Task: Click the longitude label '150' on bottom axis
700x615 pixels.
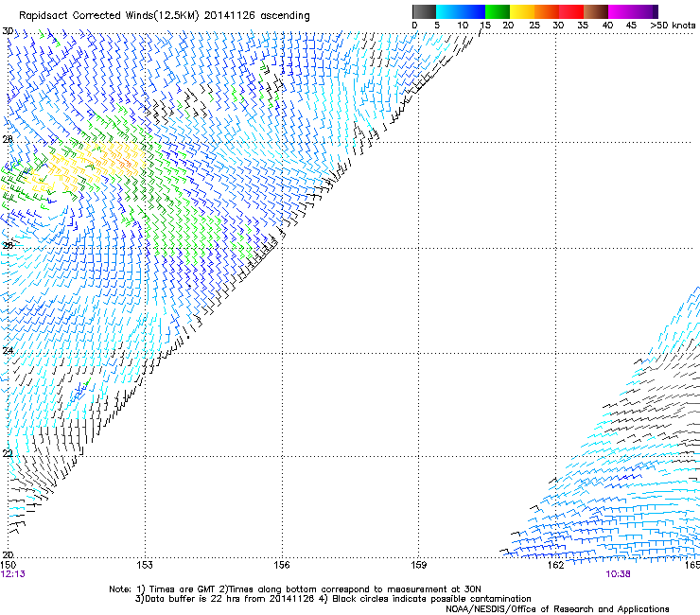Action: point(8,565)
